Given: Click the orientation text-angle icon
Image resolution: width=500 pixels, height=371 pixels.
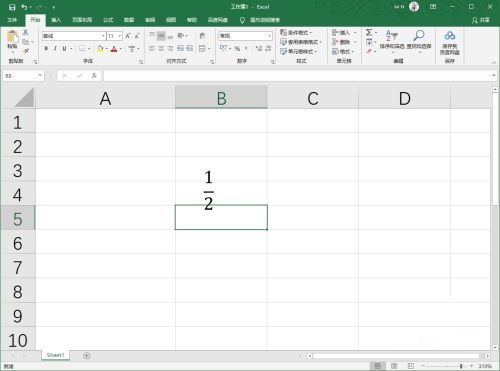Looking at the screenshot, I should (x=181, y=35).
